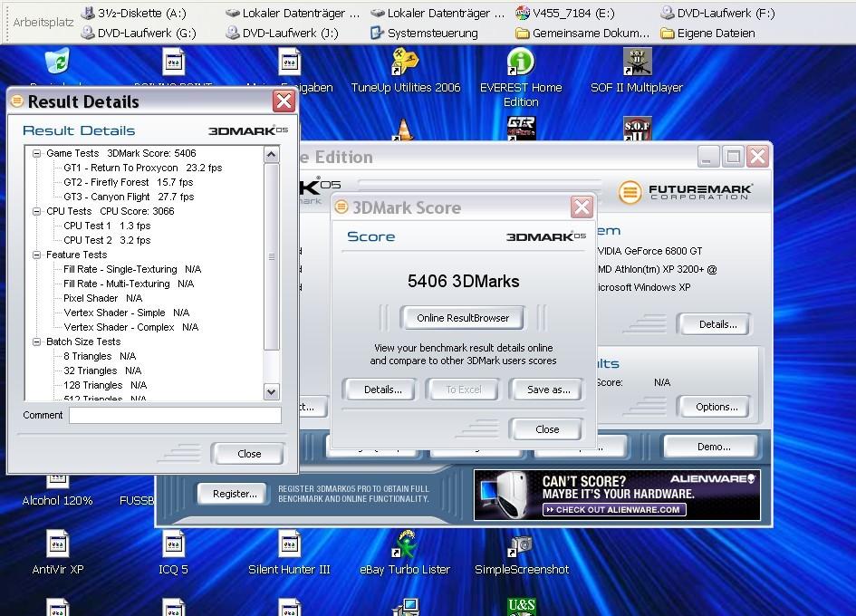Select the VLC traffic cone desktop icon
Screen dimensions: 856x616
[403, 130]
